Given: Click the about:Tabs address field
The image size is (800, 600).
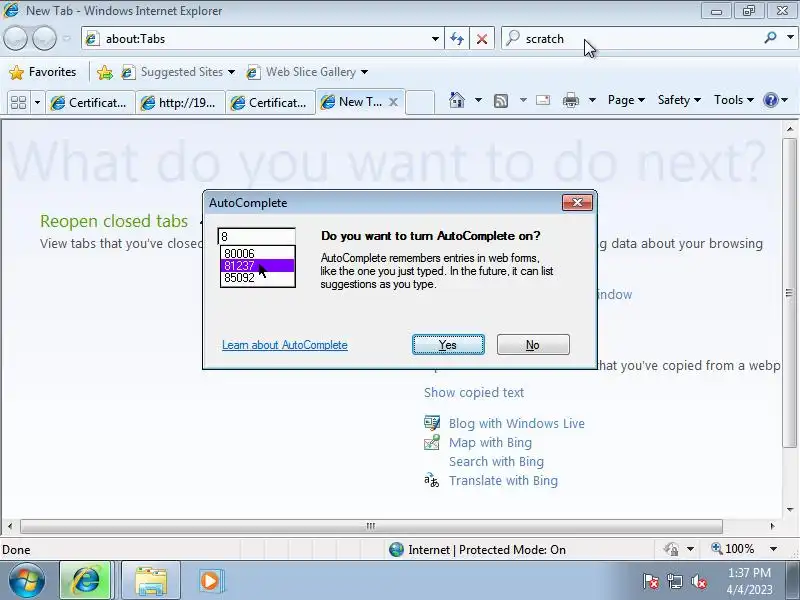Looking at the screenshot, I should (x=263, y=39).
